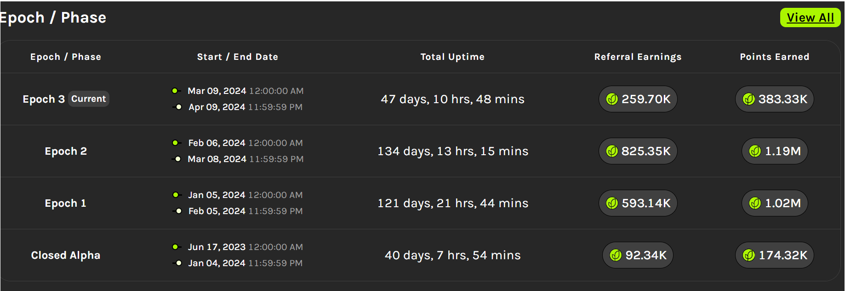The height and width of the screenshot is (291, 868).
Task: Click leaf icon in Epoch 3 points earned
Action: pos(749,99)
